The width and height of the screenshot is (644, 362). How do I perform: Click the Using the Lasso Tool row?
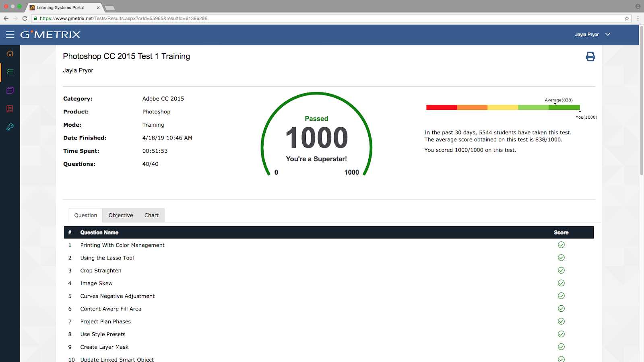329,258
